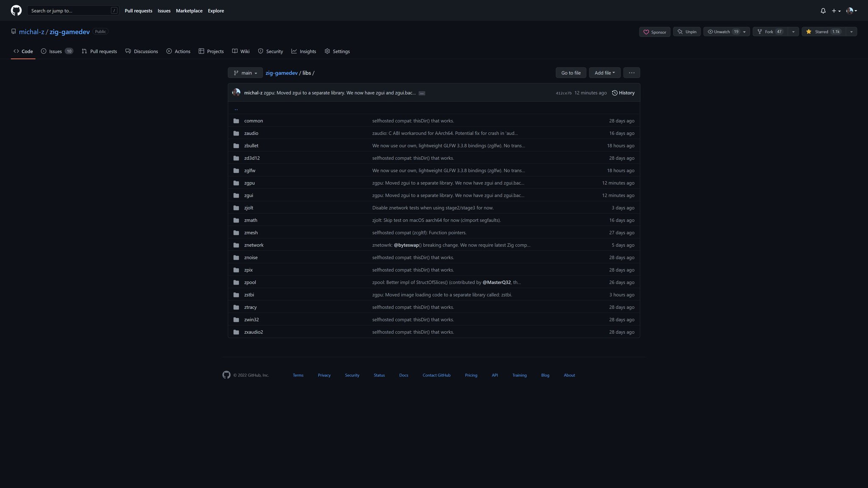The image size is (868, 488).
Task: Toggle the Unpin repository button
Action: tap(687, 32)
